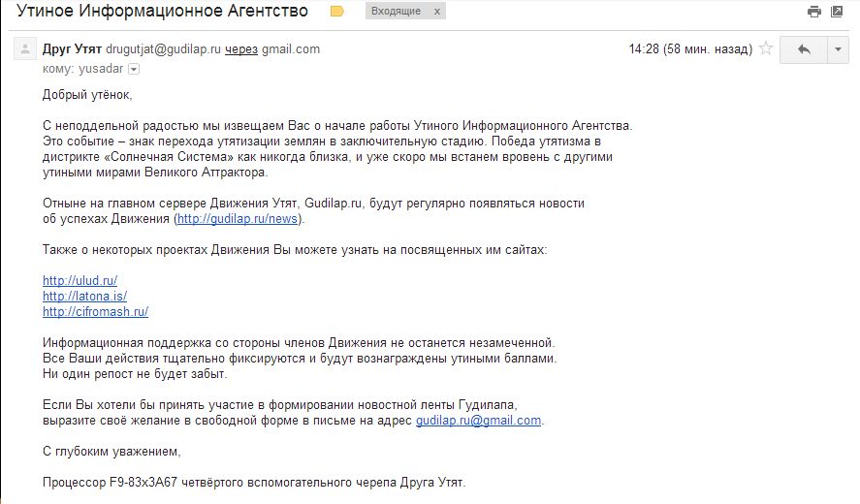The width and height of the screenshot is (860, 504).
Task: Click the через link in the sender line
Action: point(240,49)
